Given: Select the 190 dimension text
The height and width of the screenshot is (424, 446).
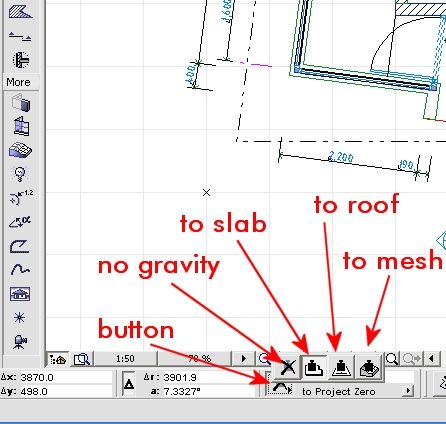Looking at the screenshot, I should [x=406, y=165].
